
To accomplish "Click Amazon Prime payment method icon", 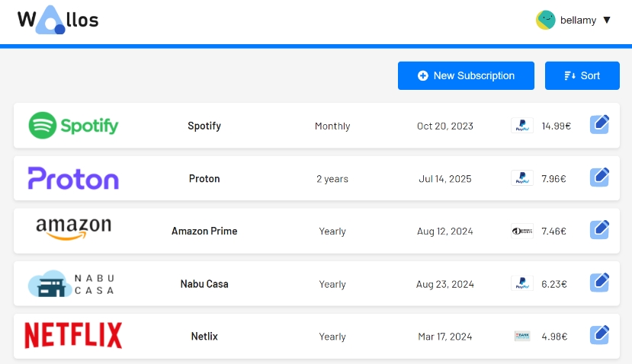I will 521,231.
